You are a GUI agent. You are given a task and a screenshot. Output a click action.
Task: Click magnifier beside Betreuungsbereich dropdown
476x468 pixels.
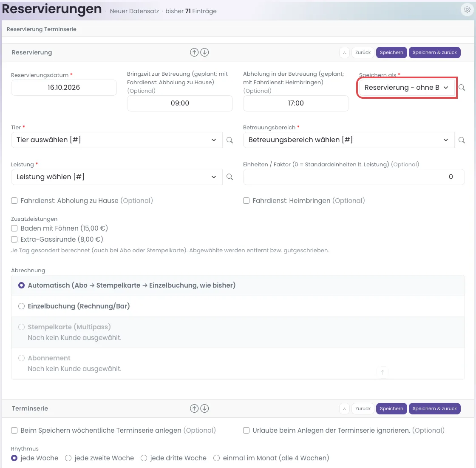coord(462,140)
